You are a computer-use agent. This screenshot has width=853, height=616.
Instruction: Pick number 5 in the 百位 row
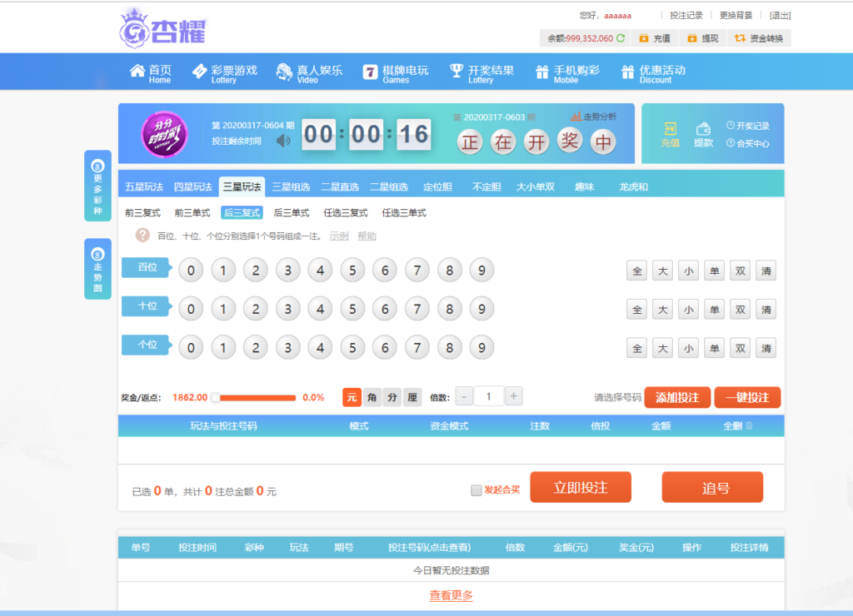tap(352, 270)
